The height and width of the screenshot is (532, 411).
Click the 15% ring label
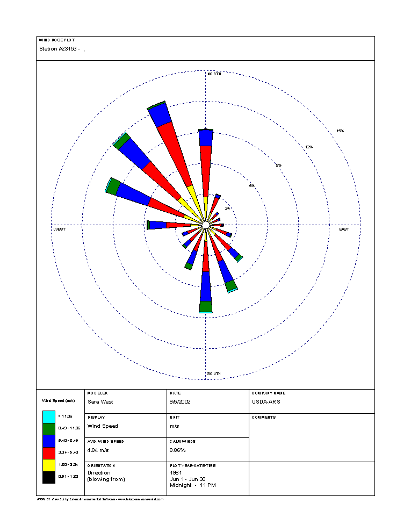point(340,131)
